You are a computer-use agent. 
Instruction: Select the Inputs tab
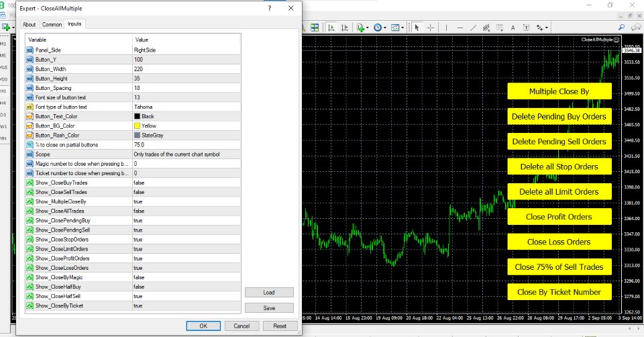[x=74, y=24]
